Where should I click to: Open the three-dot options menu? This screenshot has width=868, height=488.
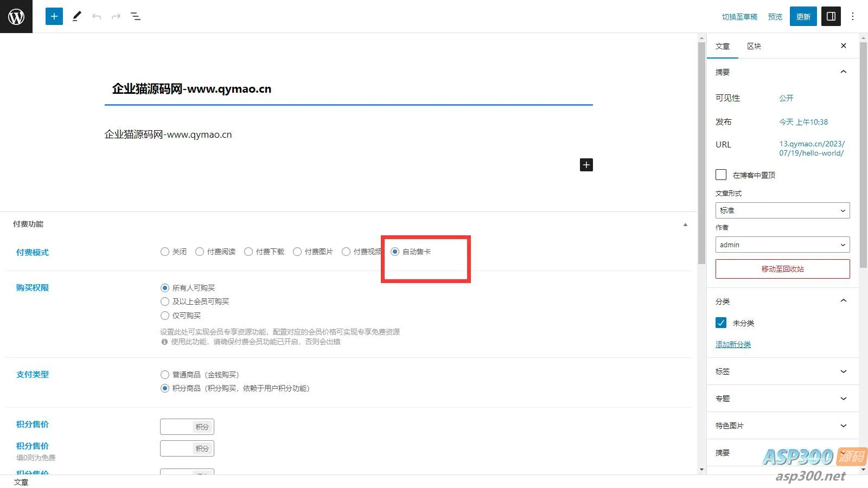853,16
